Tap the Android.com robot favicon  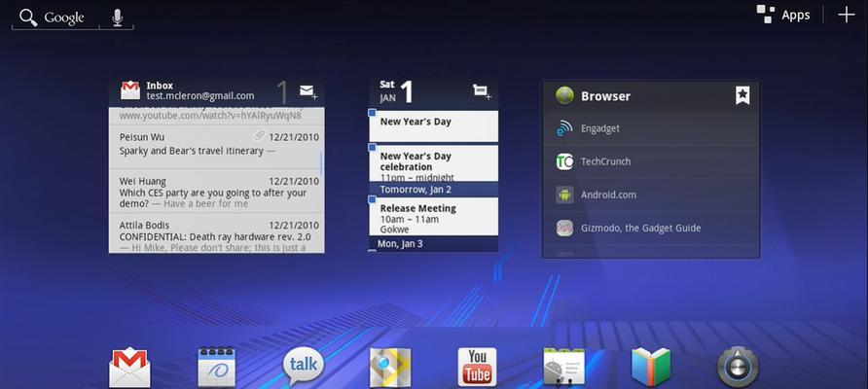click(564, 194)
